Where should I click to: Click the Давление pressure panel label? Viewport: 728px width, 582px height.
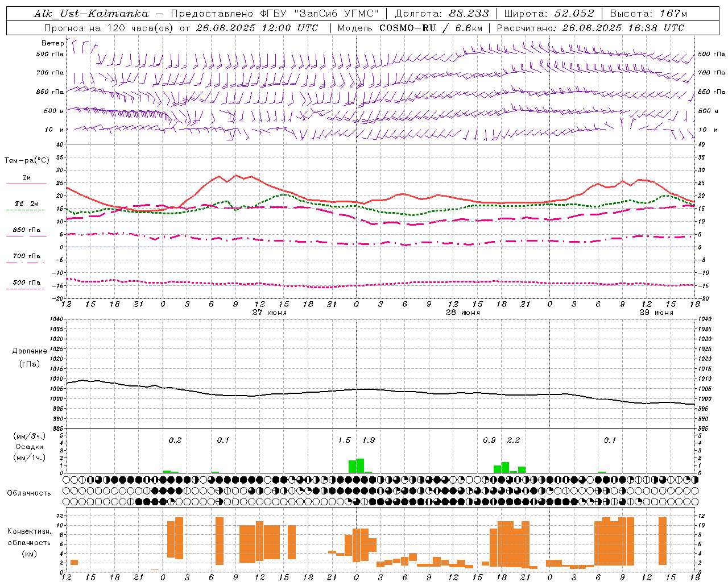point(30,351)
